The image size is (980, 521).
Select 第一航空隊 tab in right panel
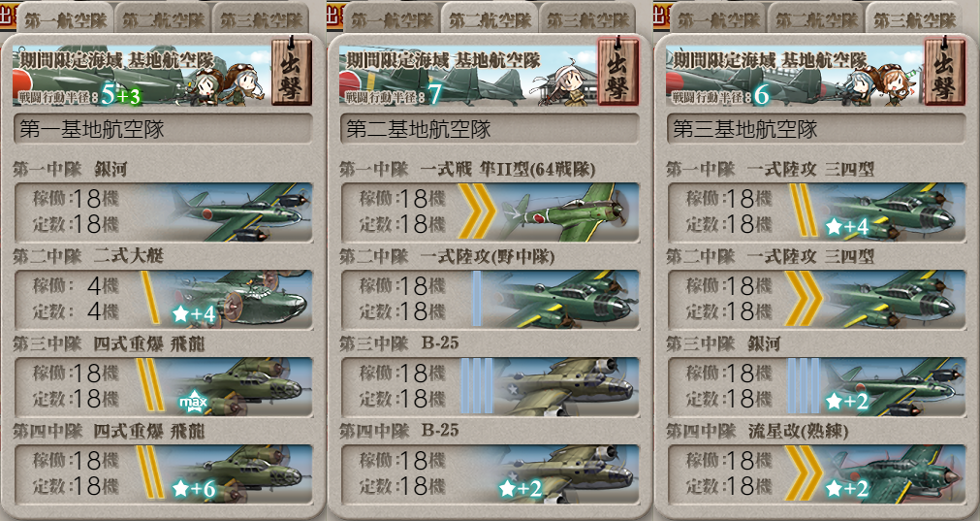(718, 18)
